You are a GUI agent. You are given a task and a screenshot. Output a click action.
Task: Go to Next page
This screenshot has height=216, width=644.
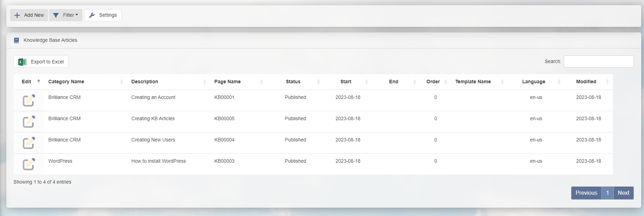click(623, 193)
